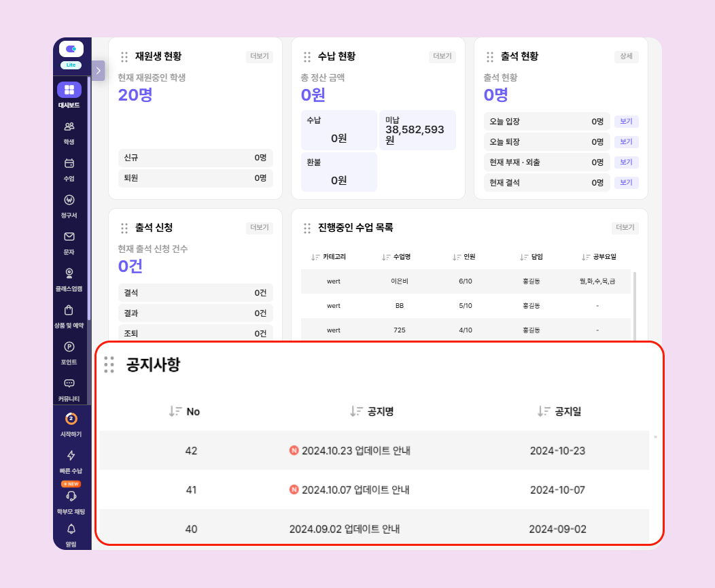Click 더보기 on 수납 현황 card
This screenshot has width=715, height=588.
(442, 56)
